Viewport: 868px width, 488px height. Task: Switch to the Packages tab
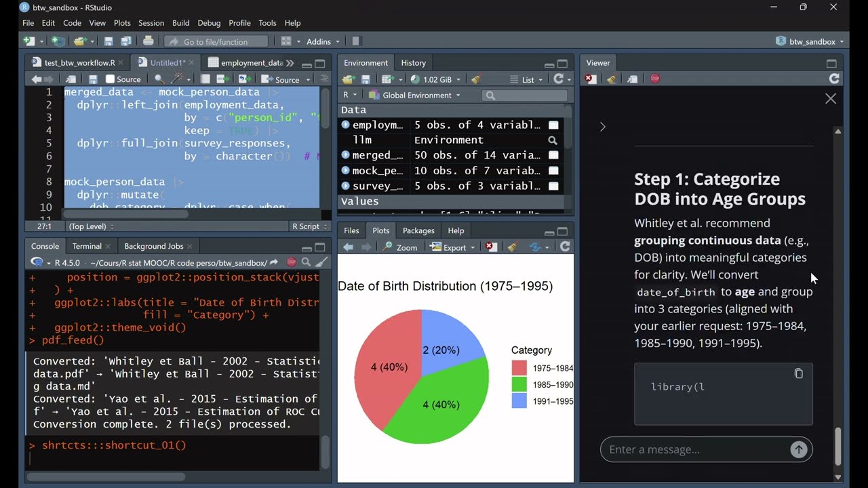pos(418,230)
